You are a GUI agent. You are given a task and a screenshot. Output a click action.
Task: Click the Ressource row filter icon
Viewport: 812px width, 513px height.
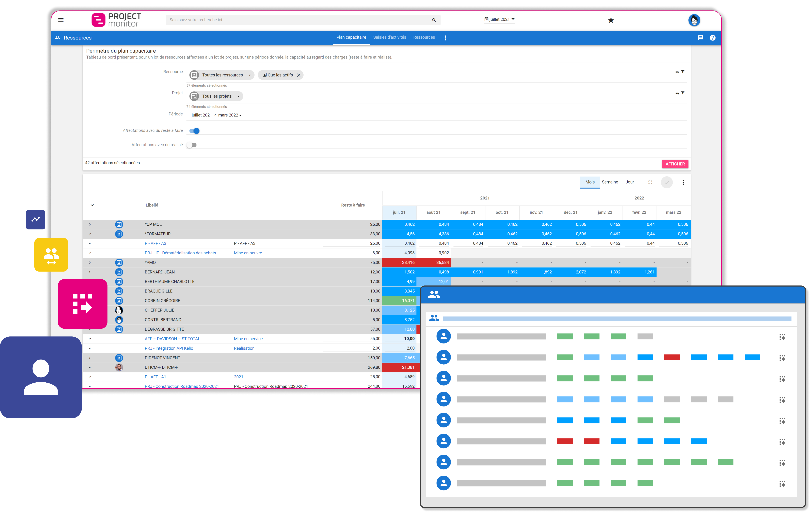point(683,72)
